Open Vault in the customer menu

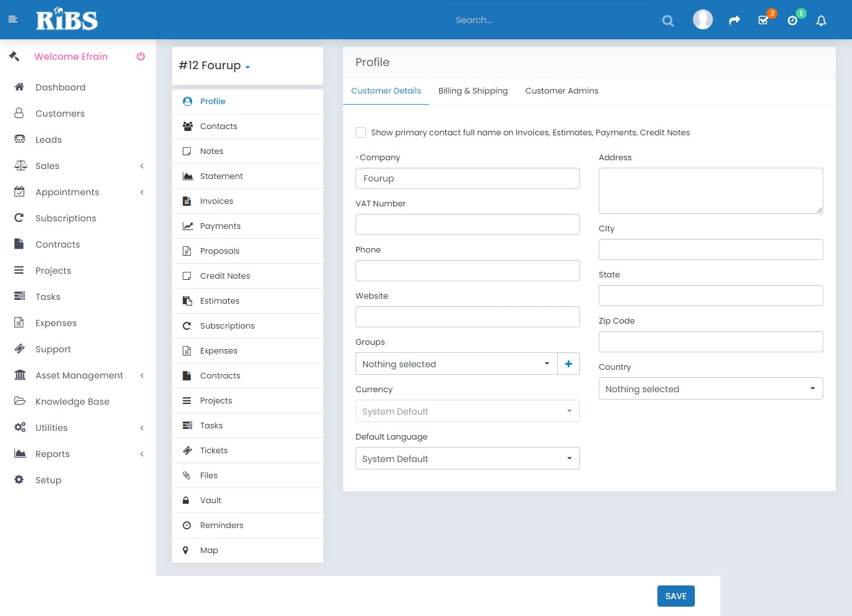pyautogui.click(x=211, y=500)
